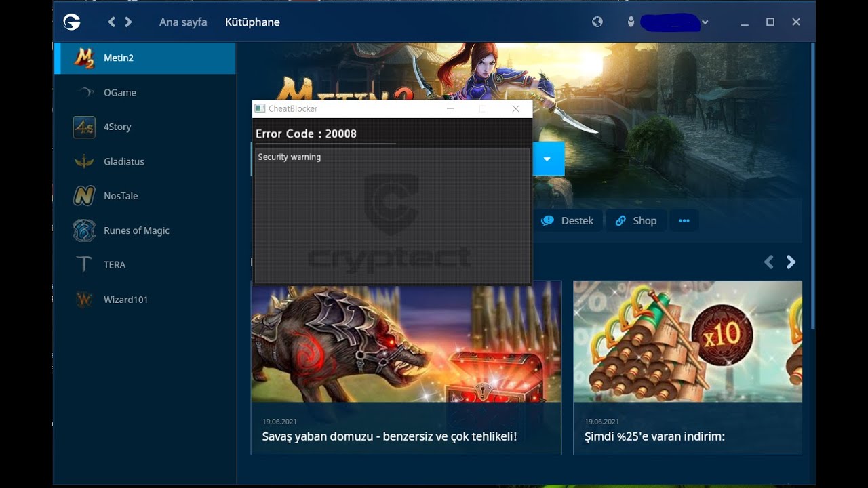
Task: Open the three-dots more options button
Action: pos(684,221)
